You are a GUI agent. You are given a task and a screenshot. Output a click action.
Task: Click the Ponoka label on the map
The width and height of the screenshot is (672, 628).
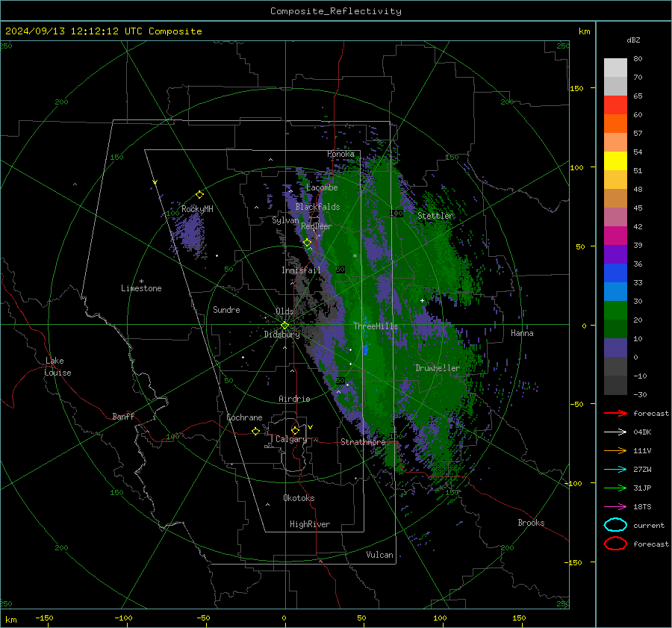pos(340,154)
